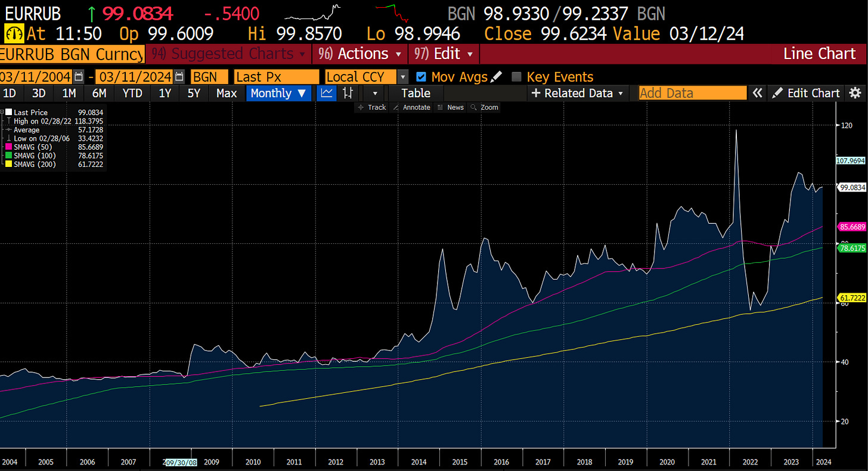Open the start date calendar icon
Screen dimensions: 868x471
[x=79, y=77]
